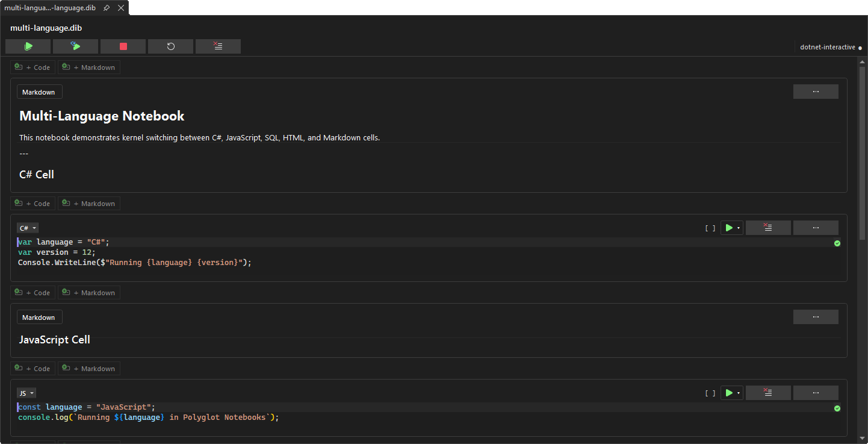Open the C# language picker dropdown

[27, 227]
